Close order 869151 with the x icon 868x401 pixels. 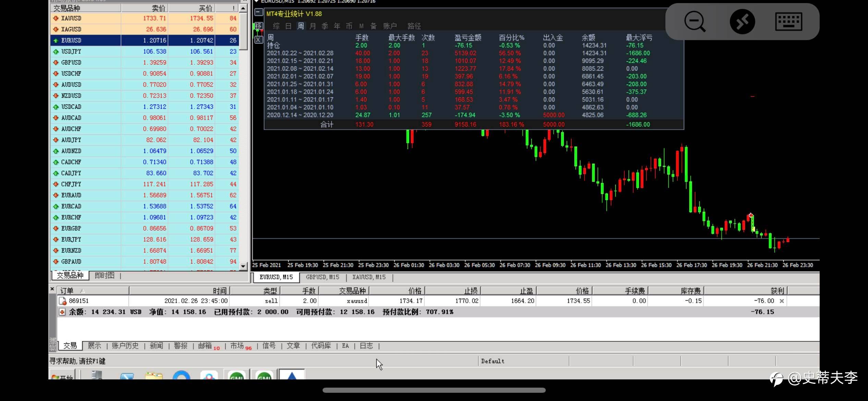pos(782,301)
